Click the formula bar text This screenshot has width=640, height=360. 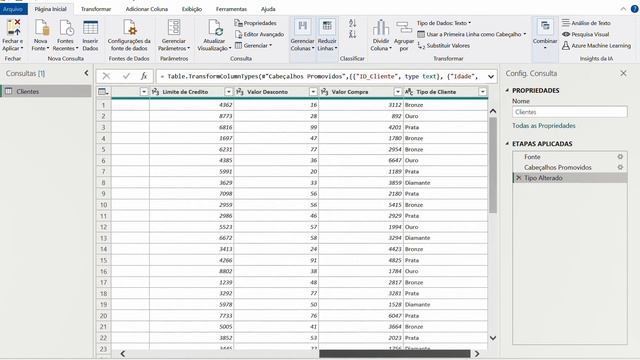click(x=320, y=76)
